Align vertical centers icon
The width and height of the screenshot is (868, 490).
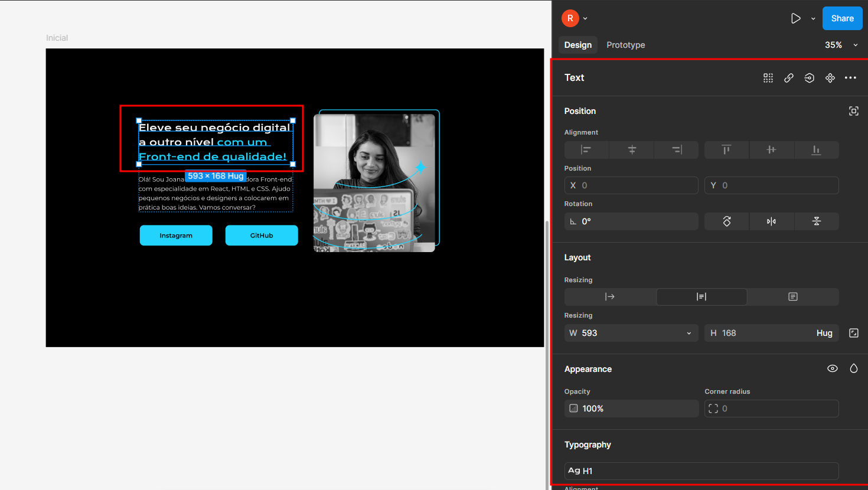coord(771,150)
